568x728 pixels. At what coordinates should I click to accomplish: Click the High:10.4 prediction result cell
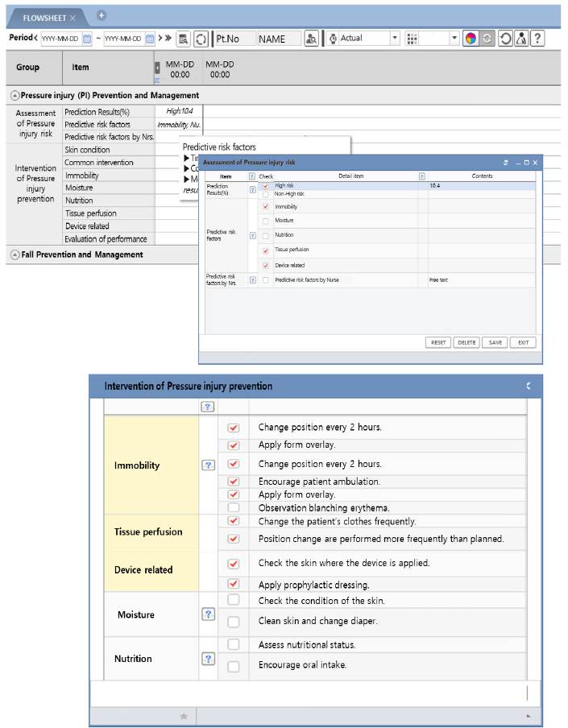coord(180,111)
